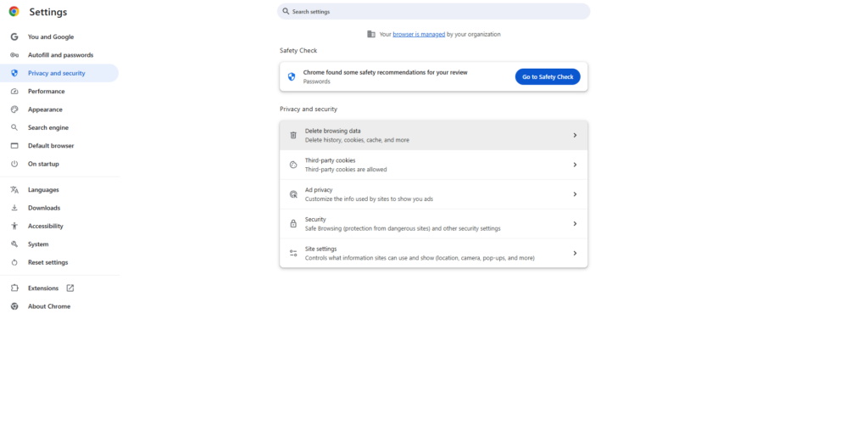Image resolution: width=868 pixels, height=426 pixels.
Task: Expand the Security row arrow
Action: click(x=575, y=224)
